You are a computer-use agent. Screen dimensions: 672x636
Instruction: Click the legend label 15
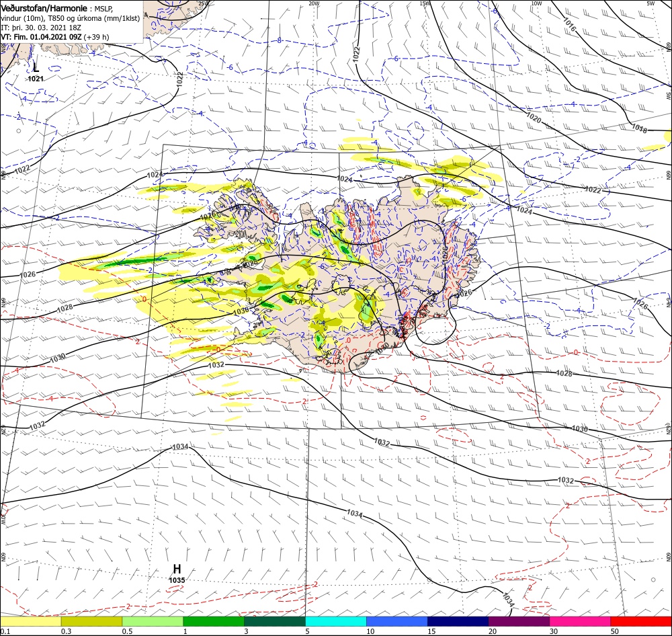pyautogui.click(x=431, y=631)
